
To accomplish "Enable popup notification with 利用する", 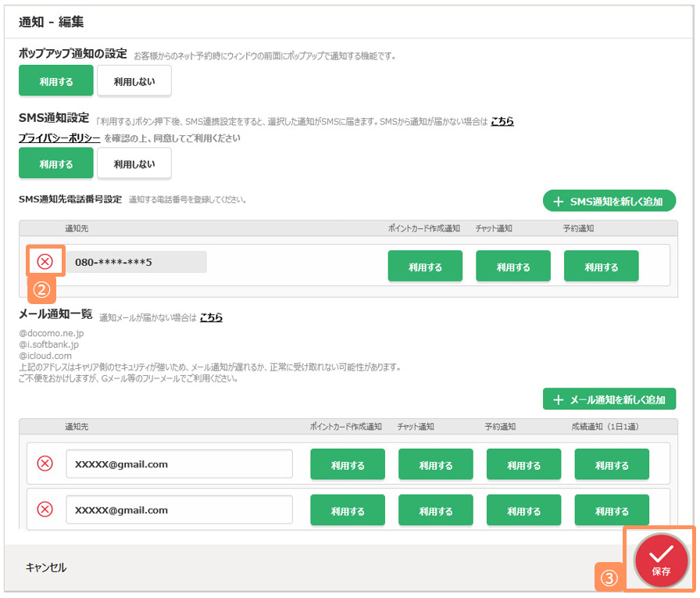I will coord(56,81).
